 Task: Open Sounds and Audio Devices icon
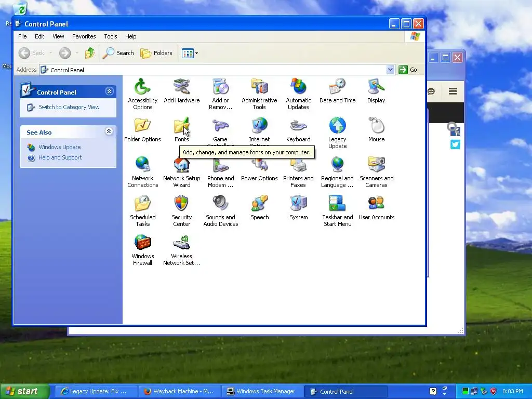(220, 204)
